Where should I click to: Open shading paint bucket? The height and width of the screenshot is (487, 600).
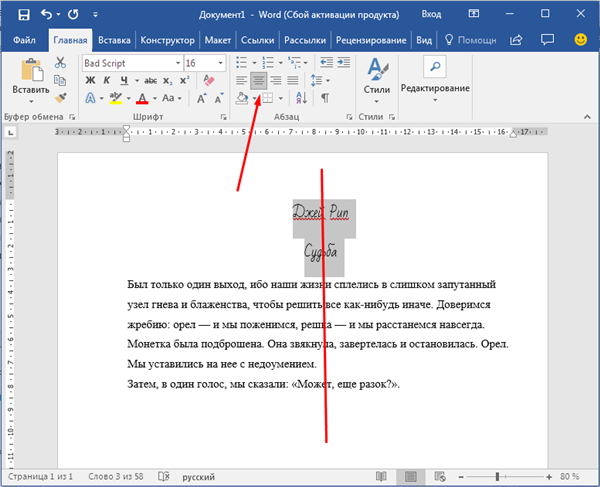click(x=241, y=98)
